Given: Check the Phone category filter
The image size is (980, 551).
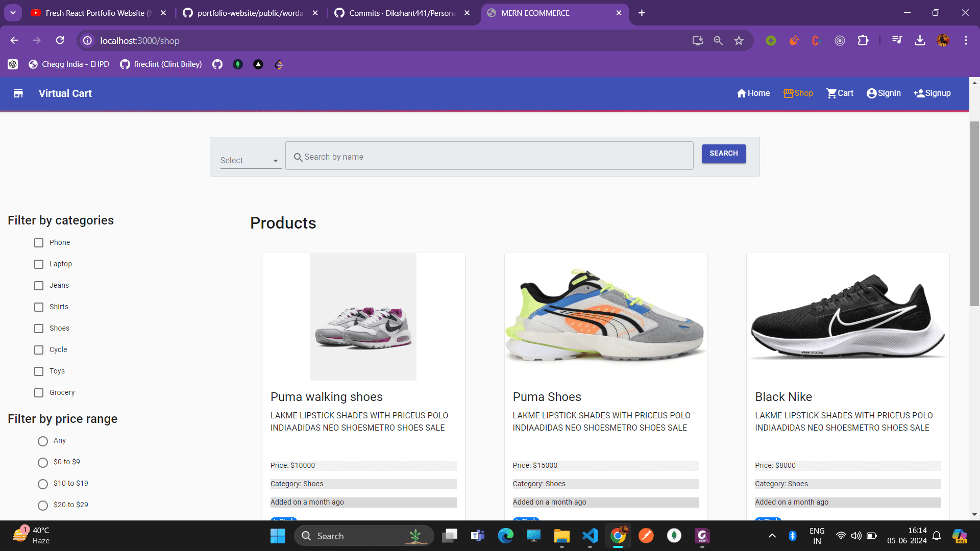Looking at the screenshot, I should coord(39,243).
